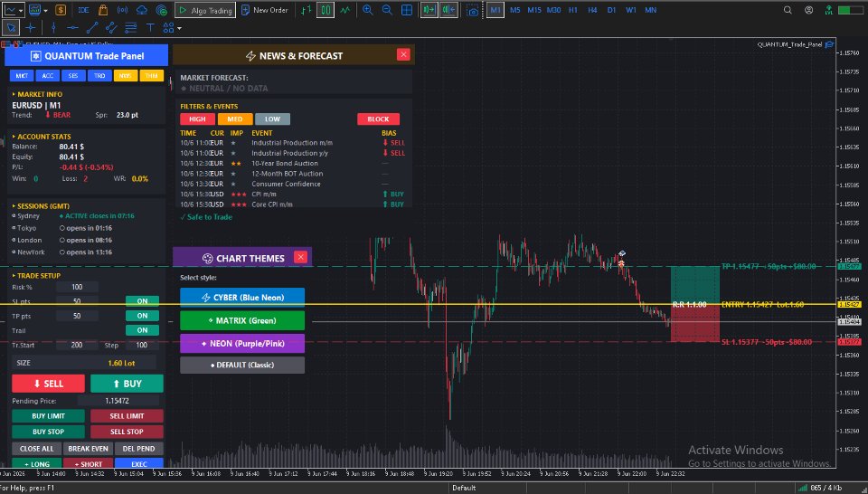Close the News & Forecast panel
This screenshot has width=868, height=494.
pyautogui.click(x=403, y=54)
